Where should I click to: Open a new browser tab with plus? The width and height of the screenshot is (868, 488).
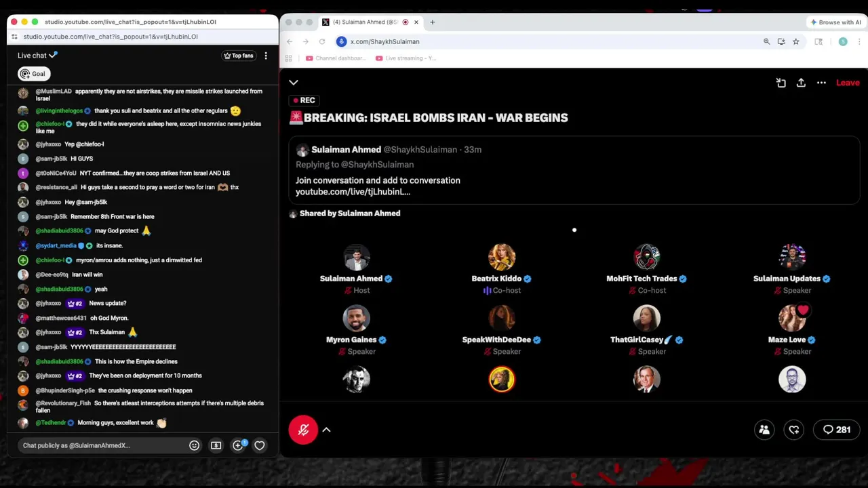pos(432,22)
